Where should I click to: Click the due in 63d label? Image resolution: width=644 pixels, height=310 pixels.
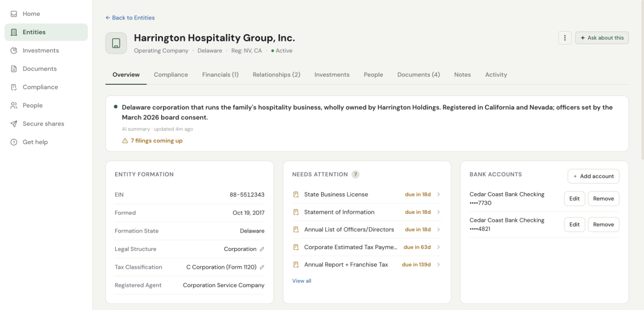click(x=417, y=247)
